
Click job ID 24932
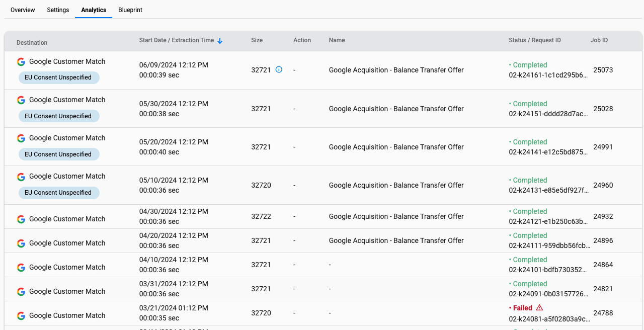(x=603, y=216)
